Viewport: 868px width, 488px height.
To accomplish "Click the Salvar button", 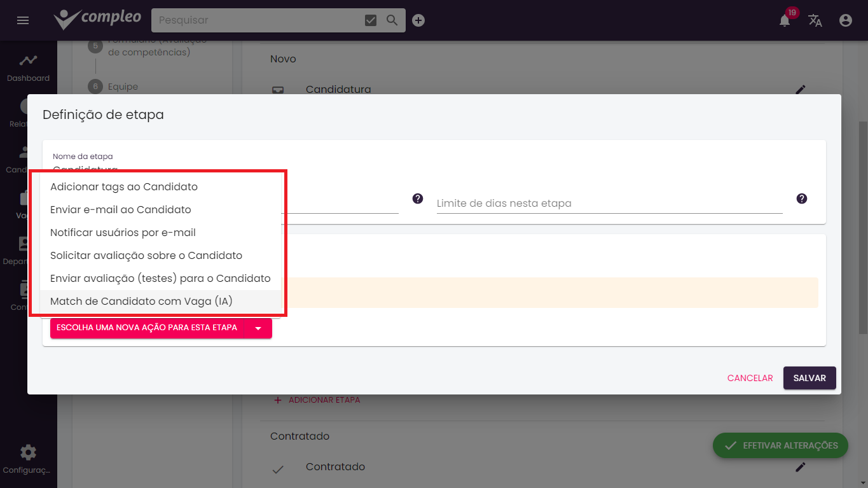I will pyautogui.click(x=809, y=378).
